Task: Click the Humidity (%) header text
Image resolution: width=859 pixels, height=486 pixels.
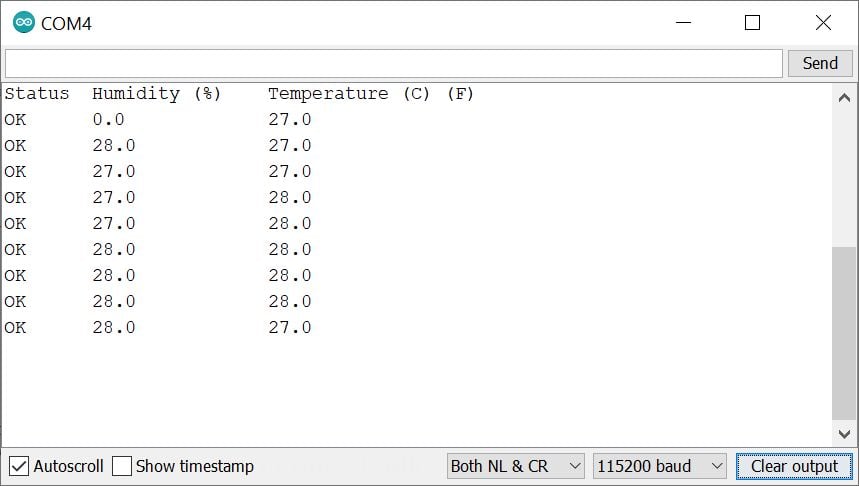Action: [156, 94]
